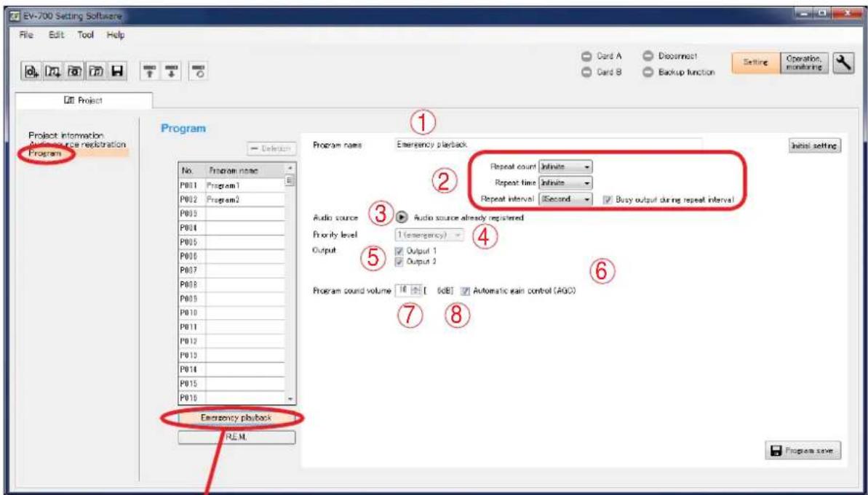Click the program list scroll down arrow

point(290,399)
